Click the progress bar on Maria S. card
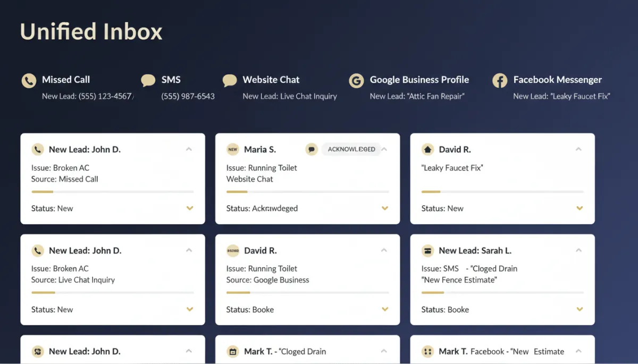Screen dimensions: 638x364 (x=308, y=191)
